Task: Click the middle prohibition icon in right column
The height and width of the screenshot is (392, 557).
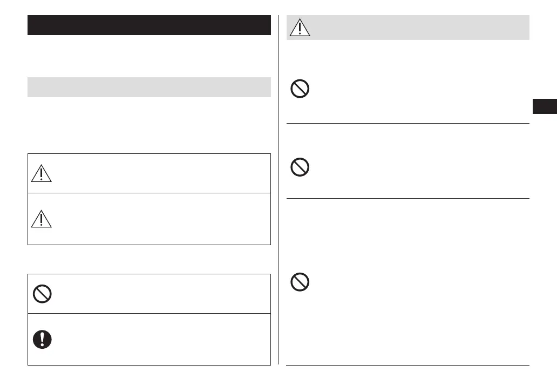Action: [300, 167]
